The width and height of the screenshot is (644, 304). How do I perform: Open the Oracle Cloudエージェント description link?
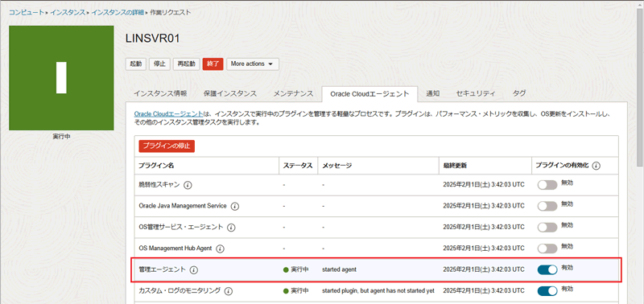(x=168, y=114)
